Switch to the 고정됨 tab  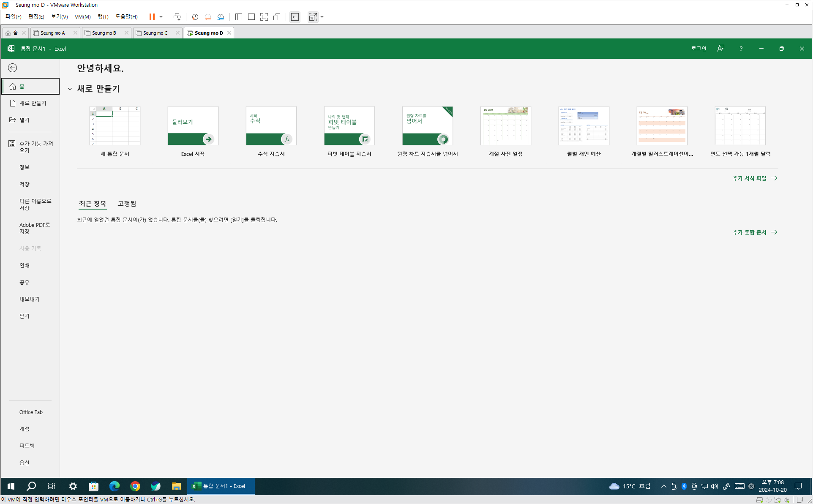coord(127,204)
